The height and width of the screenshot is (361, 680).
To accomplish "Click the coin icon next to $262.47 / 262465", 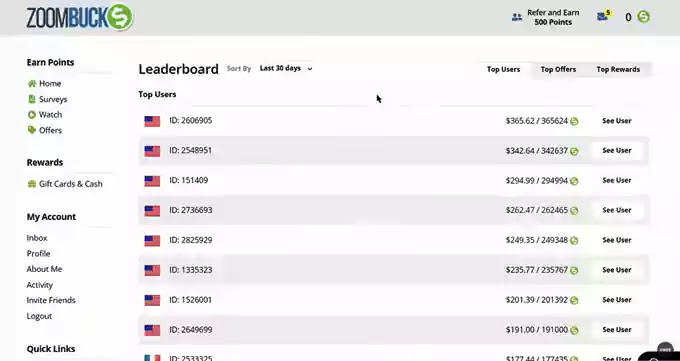I will coord(574,211).
